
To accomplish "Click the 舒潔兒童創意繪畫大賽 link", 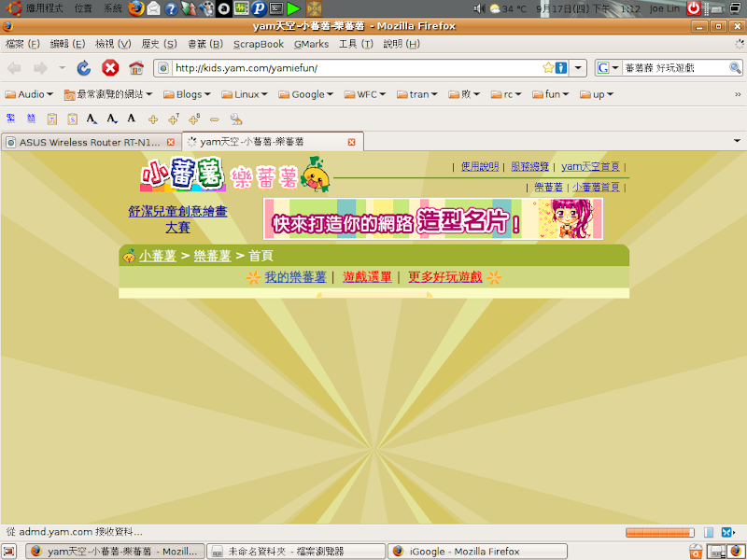I will click(177, 219).
